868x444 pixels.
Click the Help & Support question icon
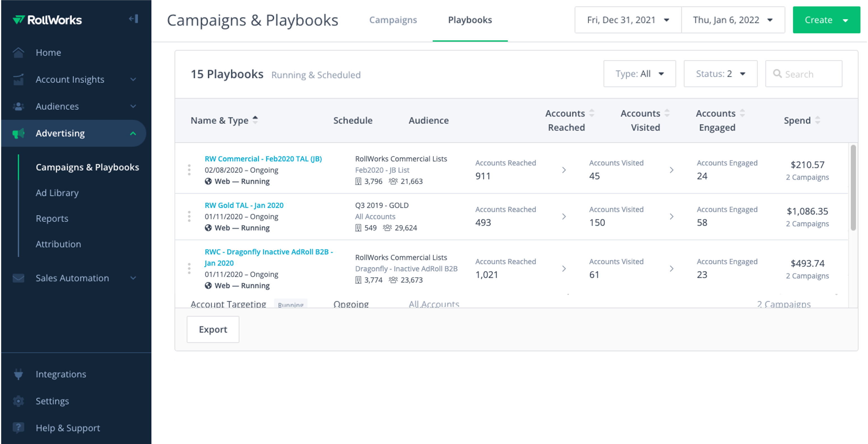[18, 428]
